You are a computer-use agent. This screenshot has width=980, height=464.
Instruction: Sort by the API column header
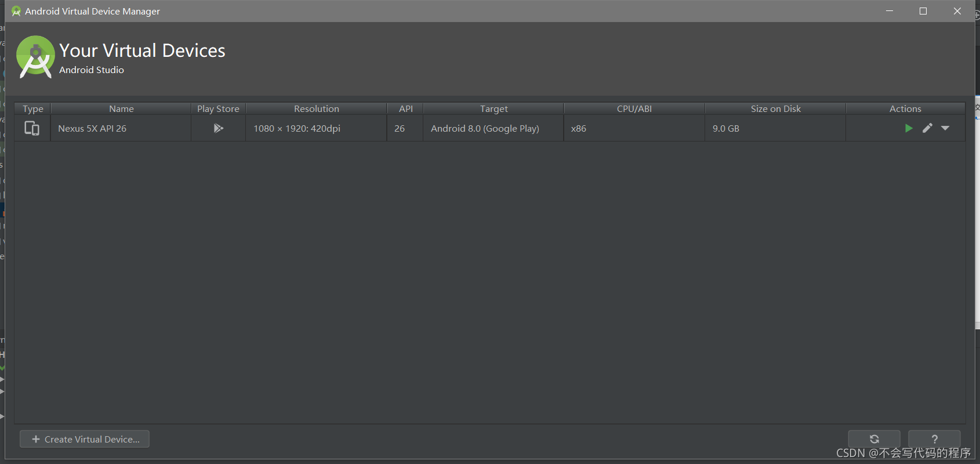pyautogui.click(x=406, y=108)
